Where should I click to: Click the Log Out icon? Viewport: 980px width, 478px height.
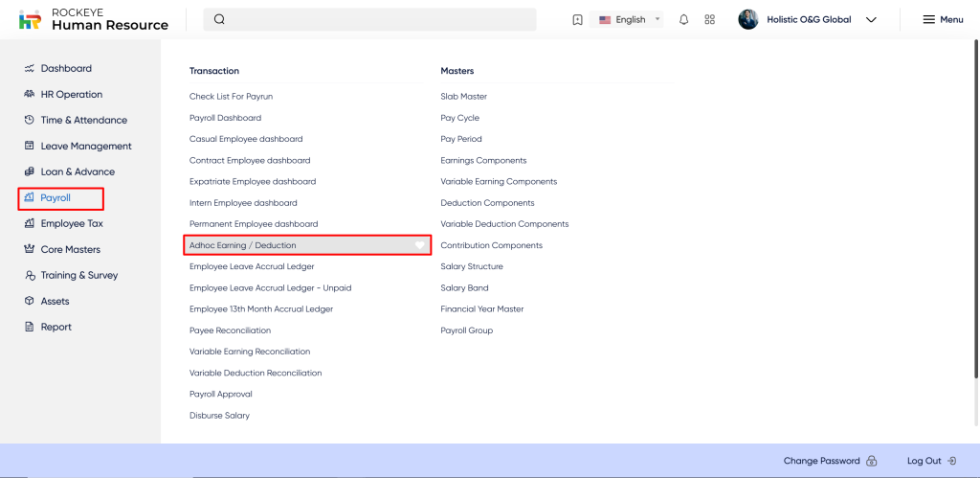click(950, 461)
